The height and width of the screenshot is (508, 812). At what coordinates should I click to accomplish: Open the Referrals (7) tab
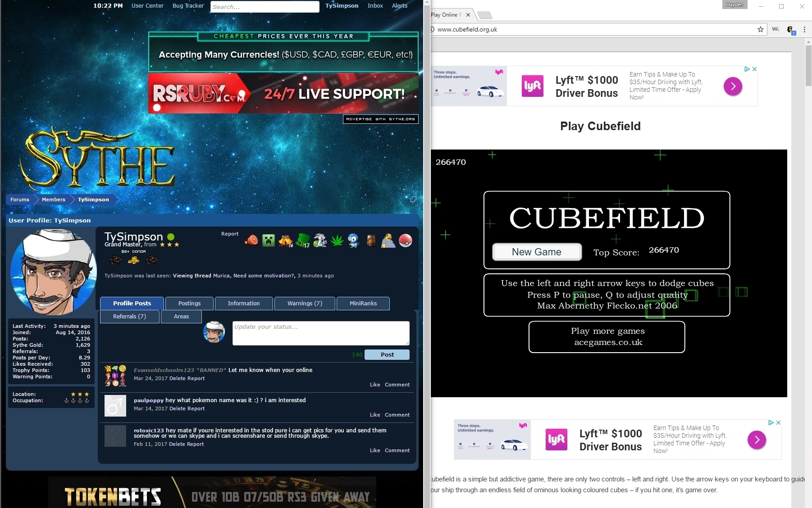pyautogui.click(x=129, y=316)
